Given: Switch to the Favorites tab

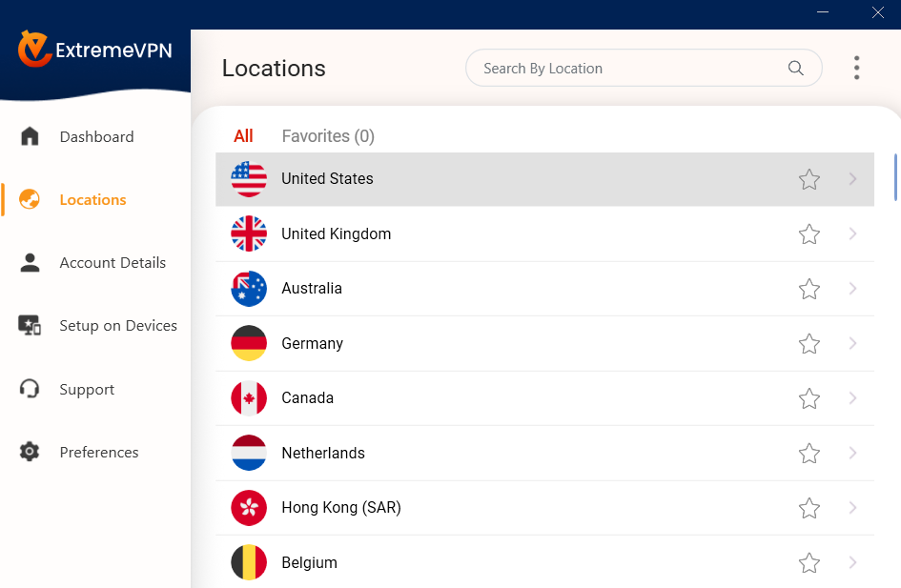Looking at the screenshot, I should coord(328,136).
